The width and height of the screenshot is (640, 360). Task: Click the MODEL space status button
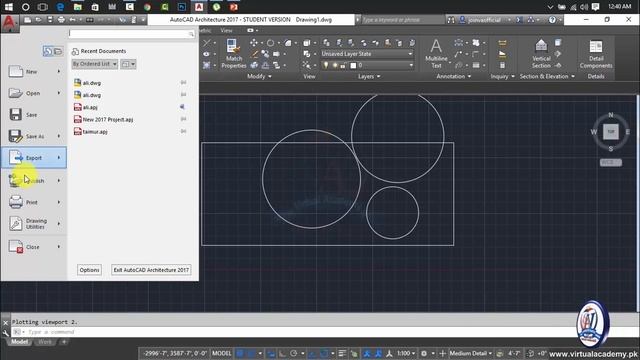point(222,353)
